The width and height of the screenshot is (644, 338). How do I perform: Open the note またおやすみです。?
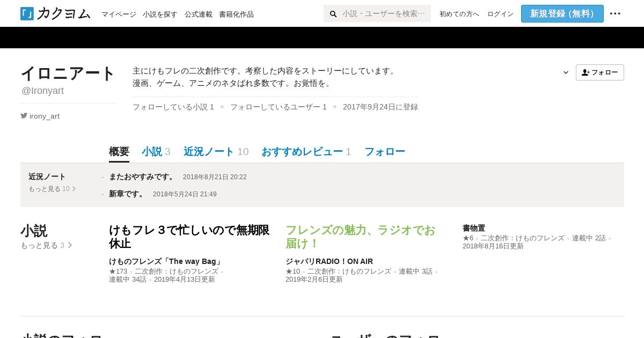tap(142, 177)
